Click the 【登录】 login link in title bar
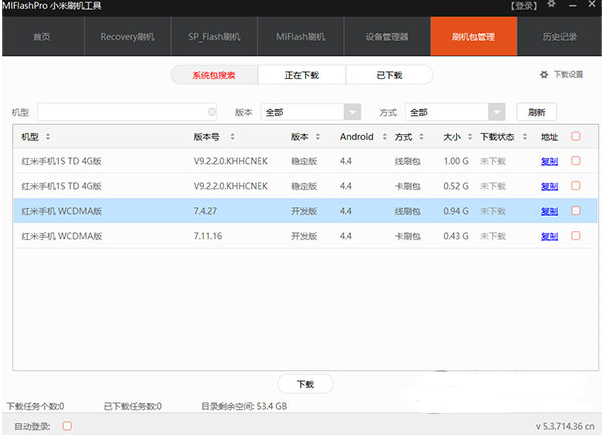Viewport: 603px width, 437px height. tap(524, 6)
